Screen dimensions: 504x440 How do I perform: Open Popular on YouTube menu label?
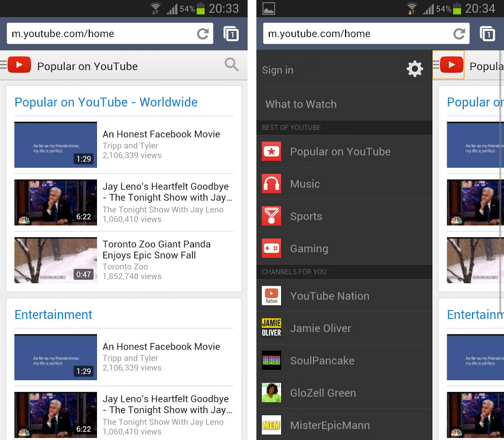340,151
